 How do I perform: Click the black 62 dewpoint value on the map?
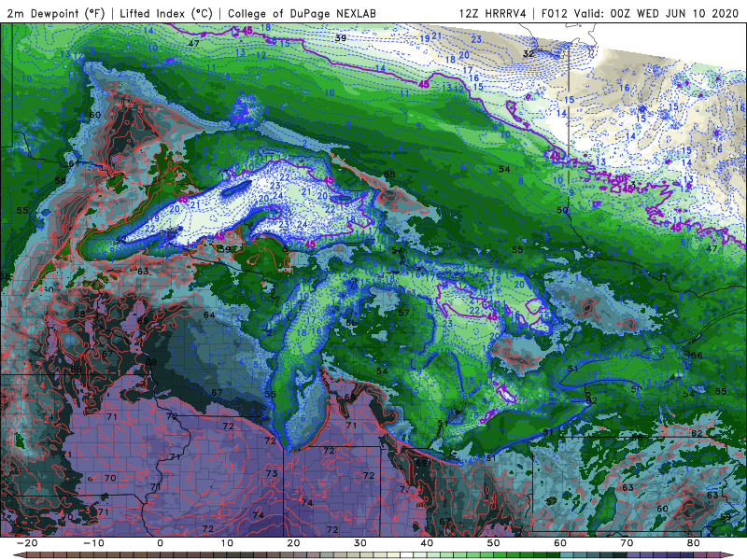697,433
